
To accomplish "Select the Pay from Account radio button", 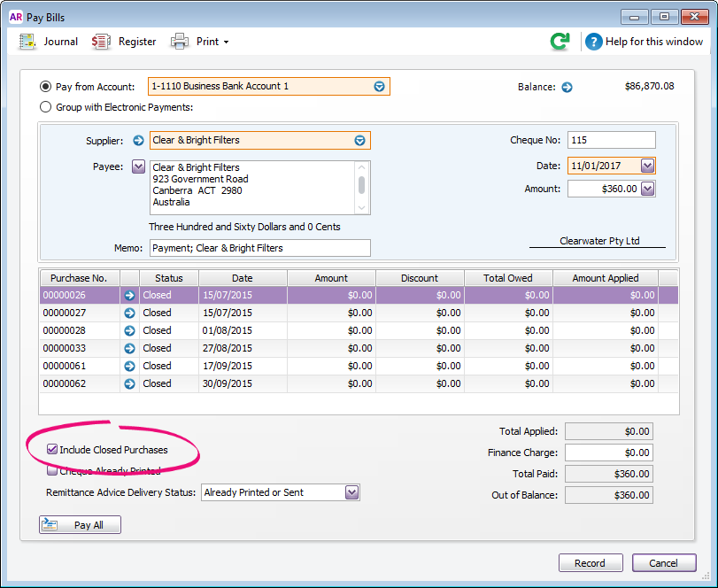I will coord(46,87).
